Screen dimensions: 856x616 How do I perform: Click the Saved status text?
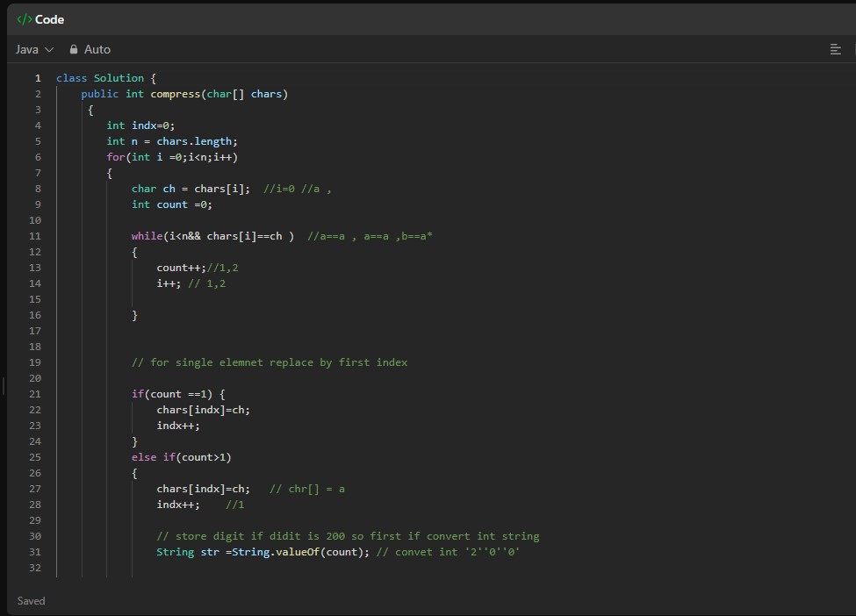pos(31,601)
